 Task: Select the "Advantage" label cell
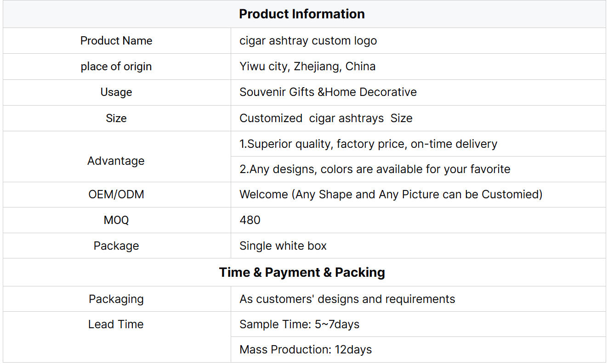116,161
